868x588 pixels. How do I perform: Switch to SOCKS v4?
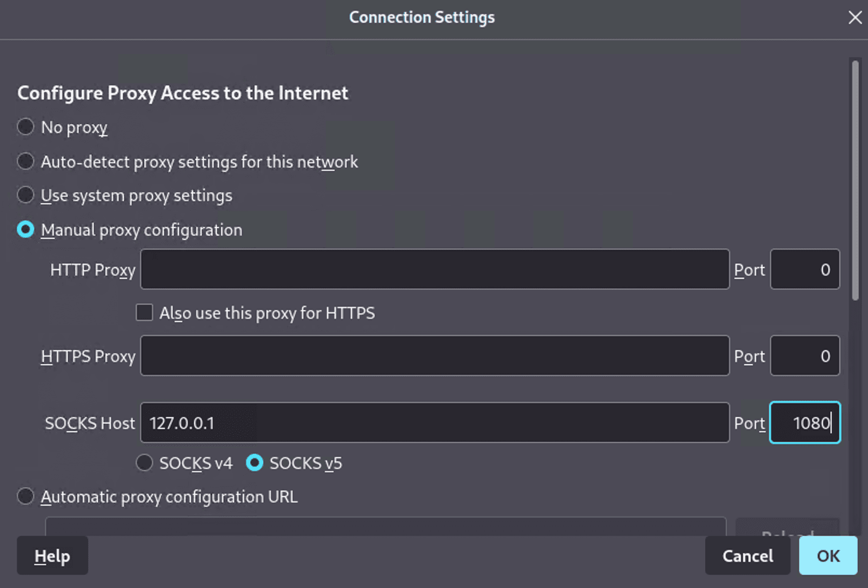pyautogui.click(x=144, y=463)
